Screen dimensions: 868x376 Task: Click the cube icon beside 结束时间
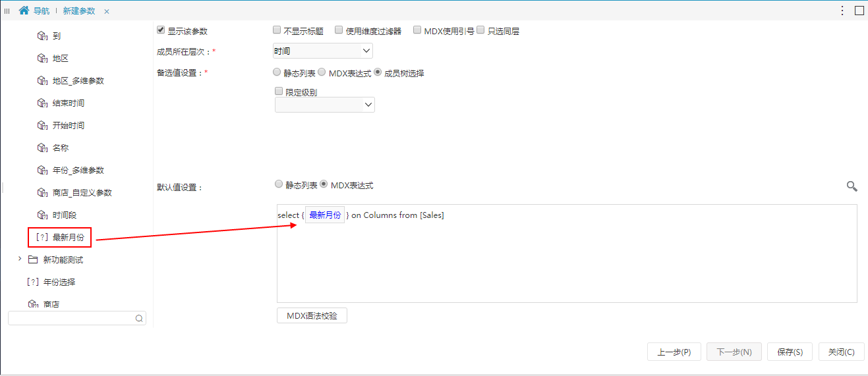42,103
